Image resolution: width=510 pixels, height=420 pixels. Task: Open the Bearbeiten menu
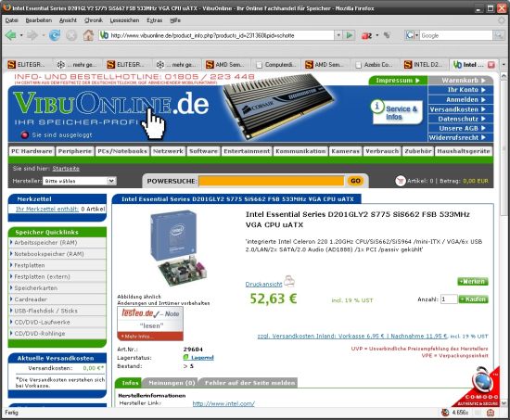[x=38, y=20]
